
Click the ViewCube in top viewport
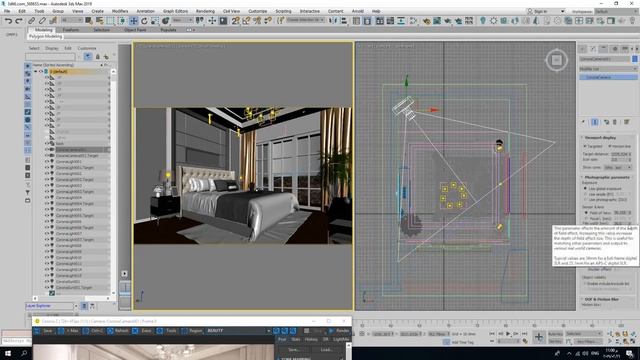pos(556,60)
